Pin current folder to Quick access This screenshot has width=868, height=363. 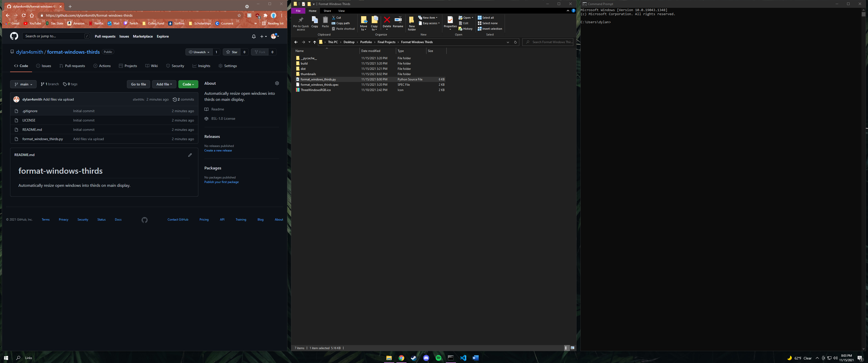[x=301, y=23]
